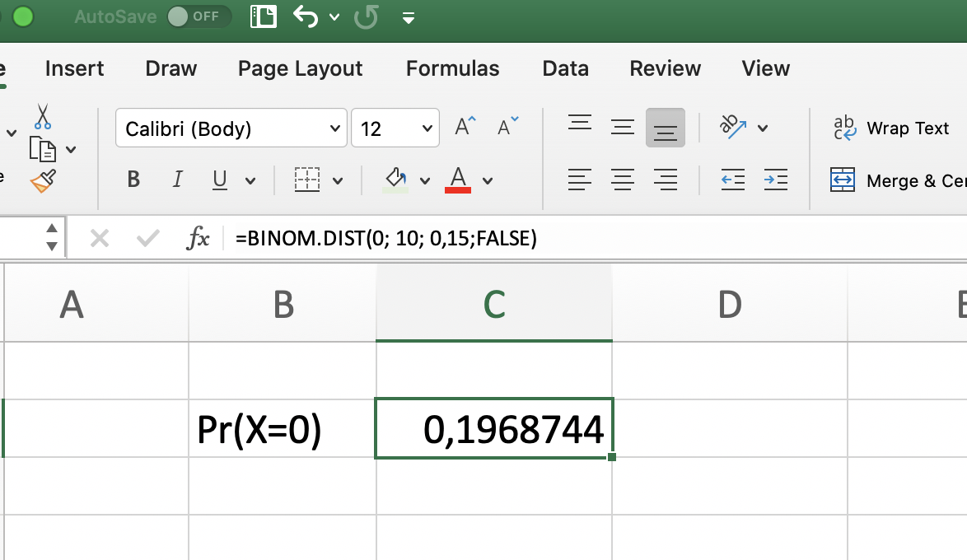
Task: Click the Increase Font Size icon
Action: point(465,128)
